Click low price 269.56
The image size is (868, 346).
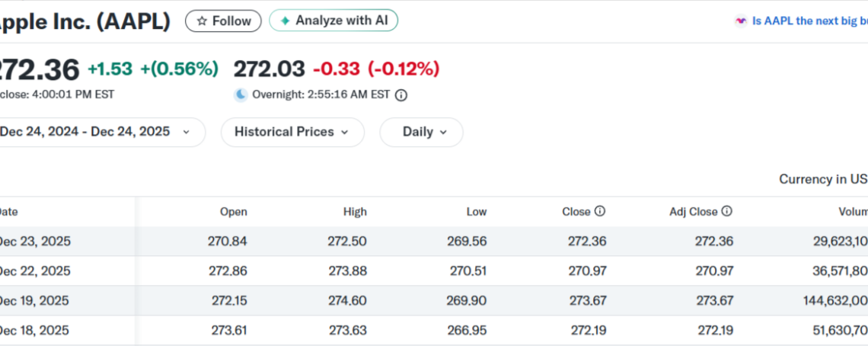[x=468, y=241]
